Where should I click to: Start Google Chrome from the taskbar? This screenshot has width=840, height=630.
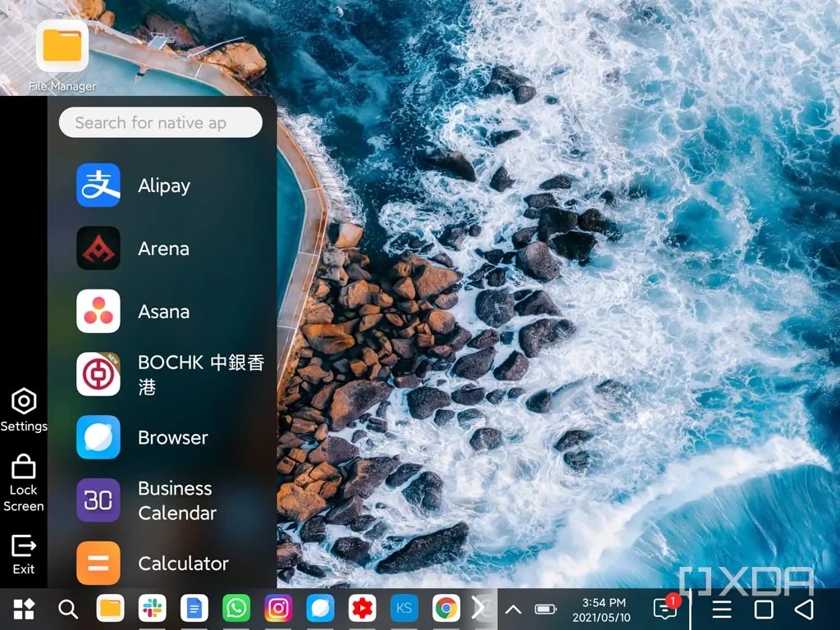(x=446, y=609)
